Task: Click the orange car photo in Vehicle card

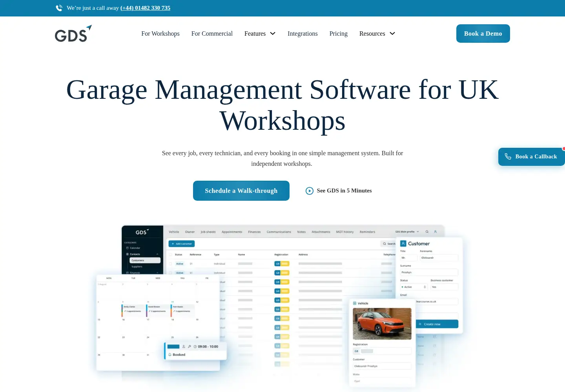Action: pyautogui.click(x=382, y=323)
